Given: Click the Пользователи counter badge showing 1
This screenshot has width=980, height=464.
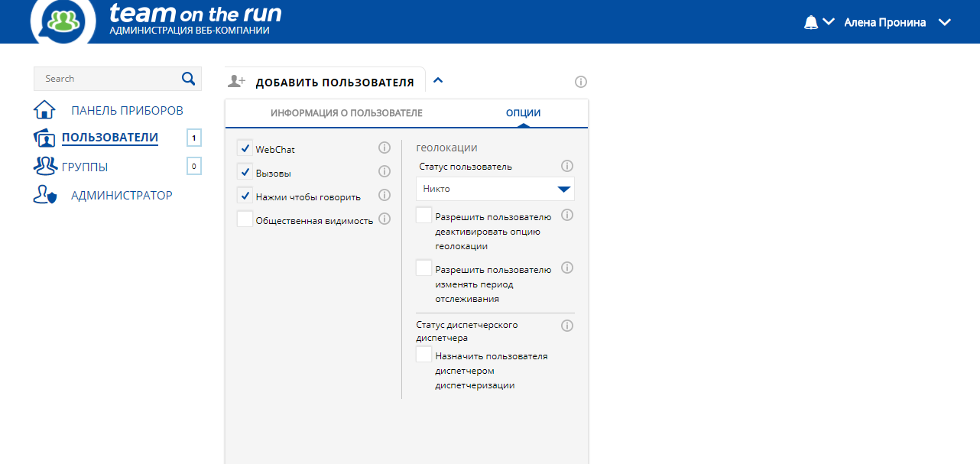Looking at the screenshot, I should coord(193,138).
